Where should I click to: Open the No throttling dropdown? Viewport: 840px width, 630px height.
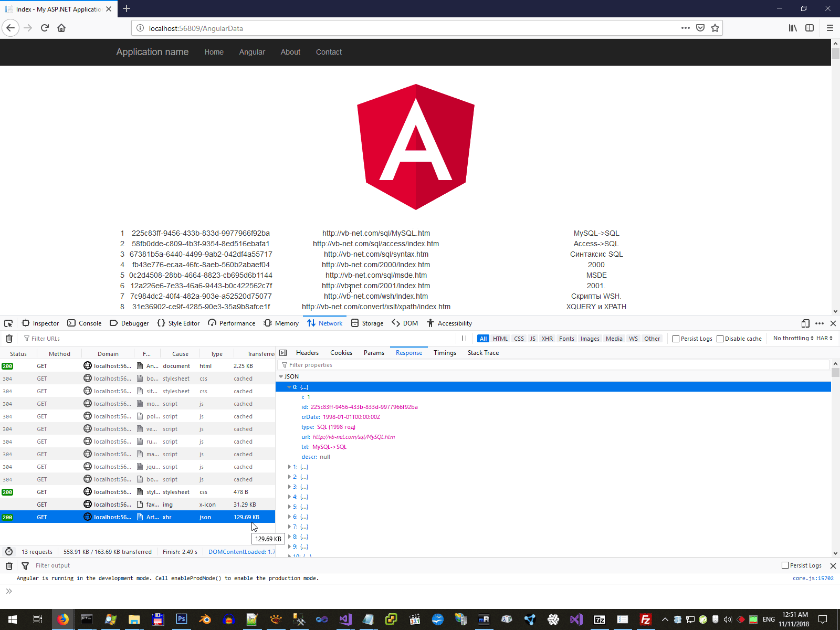pos(793,338)
